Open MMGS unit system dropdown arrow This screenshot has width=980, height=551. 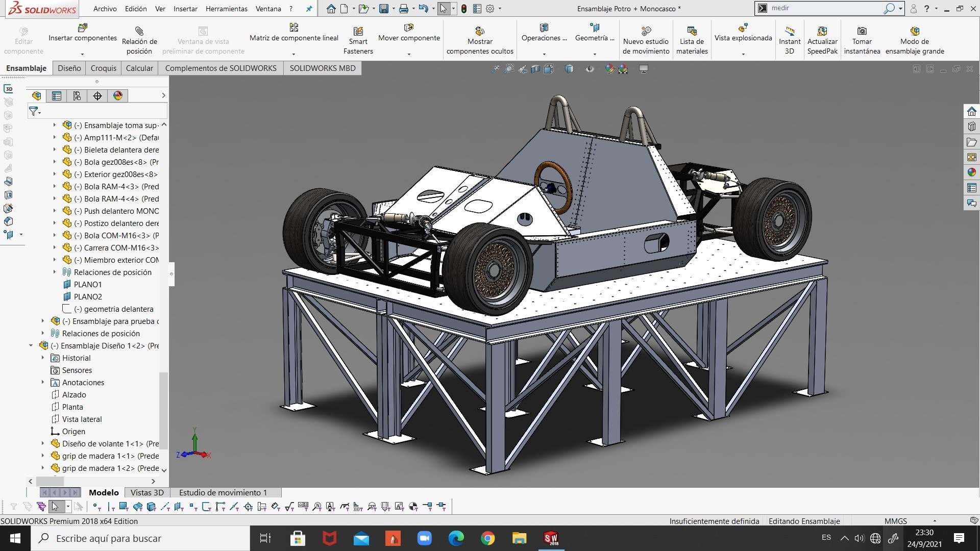pyautogui.click(x=935, y=521)
